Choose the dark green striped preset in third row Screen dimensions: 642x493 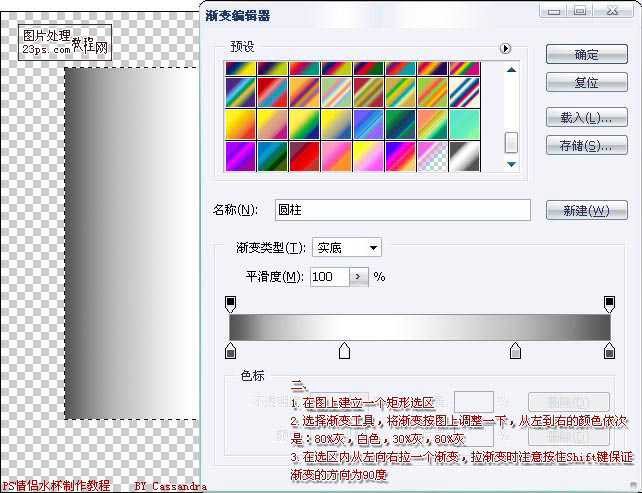(400, 124)
